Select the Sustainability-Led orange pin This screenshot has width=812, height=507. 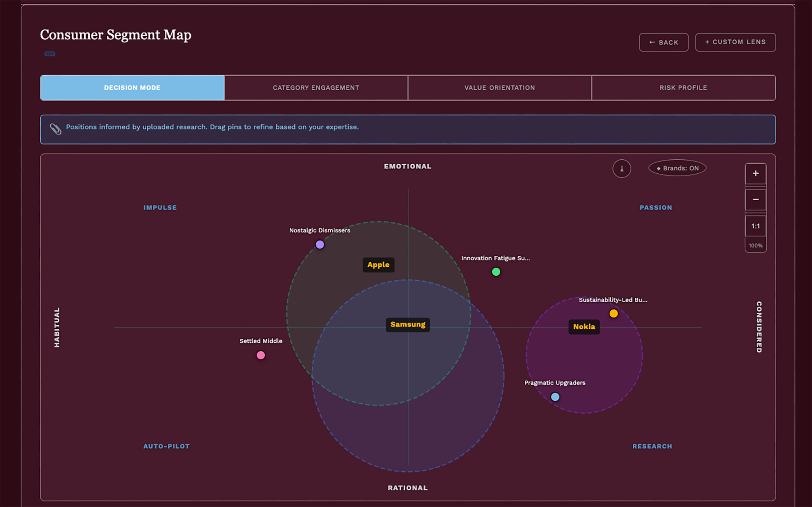[614, 313]
